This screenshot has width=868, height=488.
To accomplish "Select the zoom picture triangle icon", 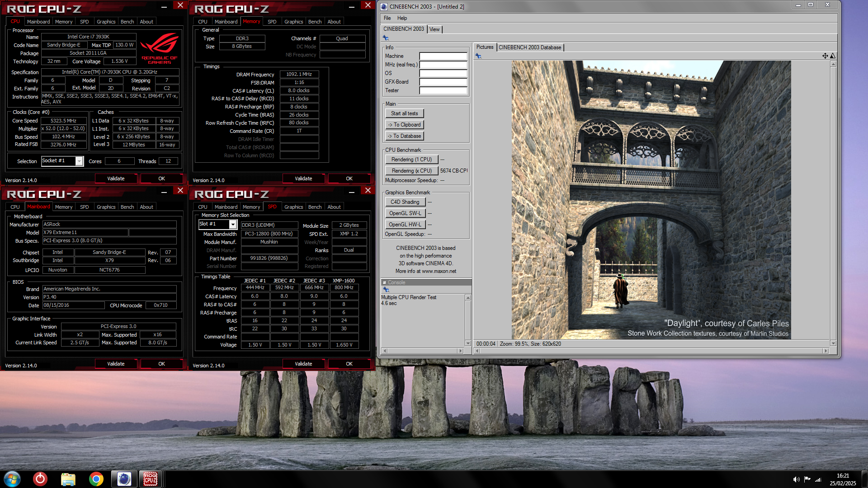I will [x=833, y=56].
